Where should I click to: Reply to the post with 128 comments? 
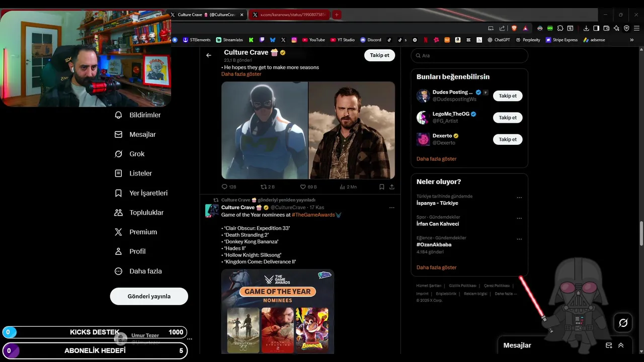[x=229, y=187]
